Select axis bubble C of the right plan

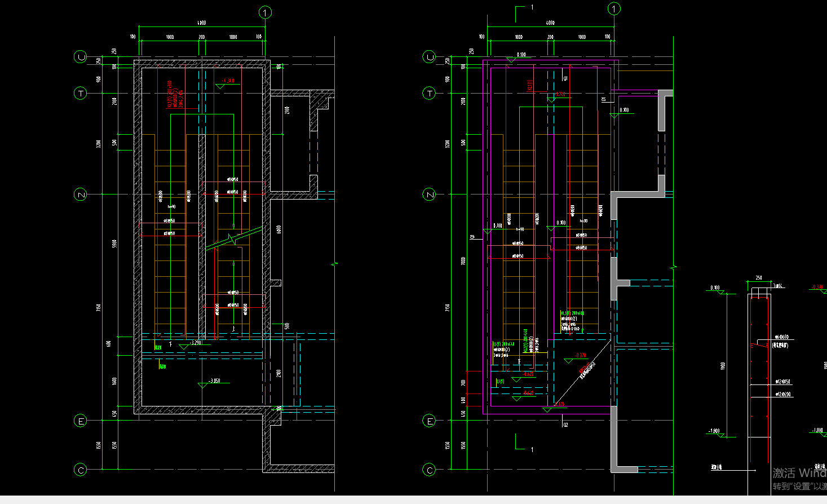430,470
